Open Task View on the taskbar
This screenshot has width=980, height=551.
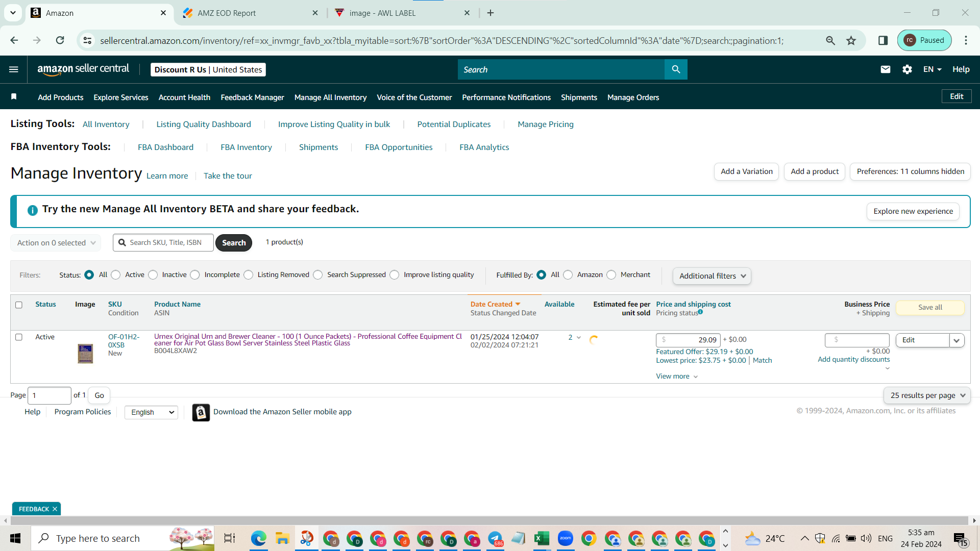tap(230, 538)
